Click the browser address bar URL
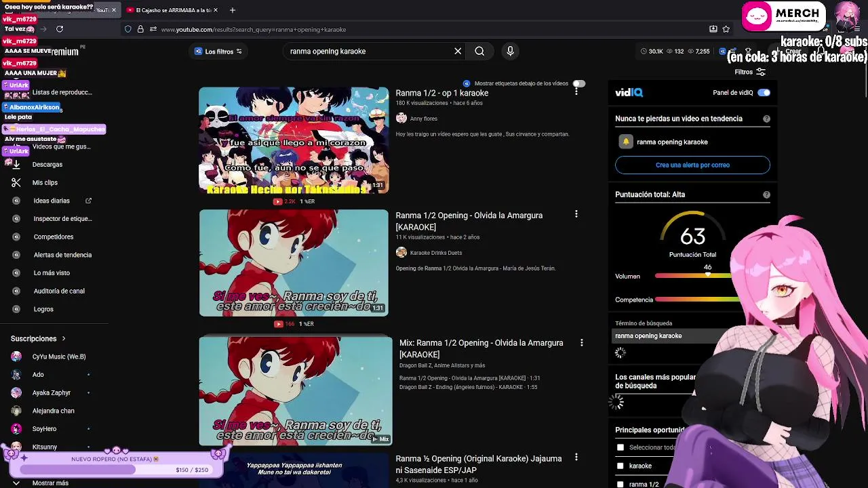868x488 pixels. coord(254,29)
